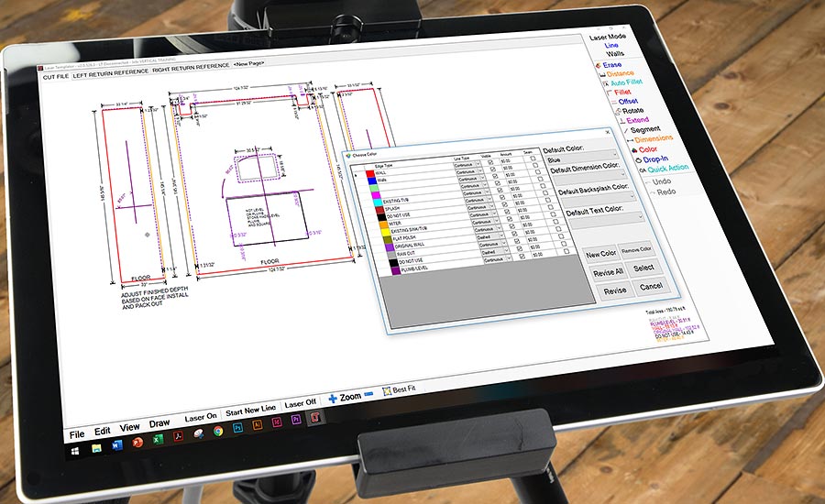
Task: Choose the Rotate tool
Action: pos(632,111)
